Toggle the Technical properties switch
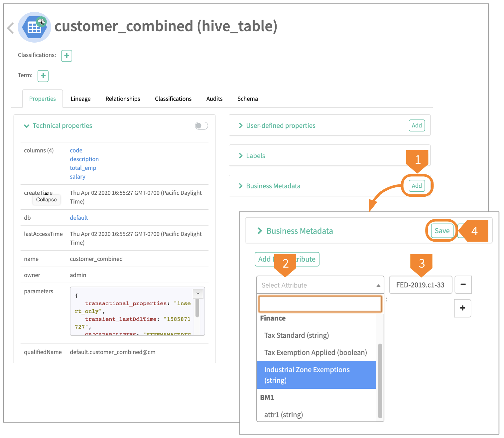This screenshot has width=504, height=438. click(x=201, y=125)
